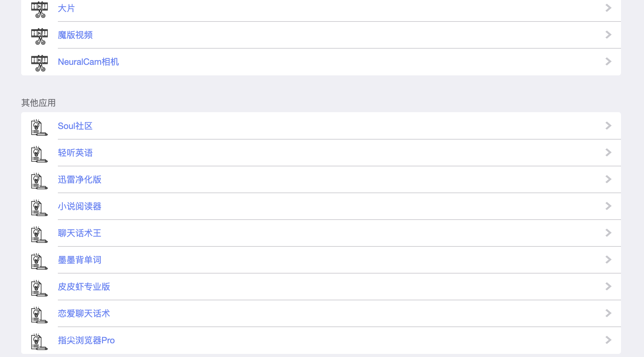
Task: Open the 轻听英语 link
Action: point(75,153)
